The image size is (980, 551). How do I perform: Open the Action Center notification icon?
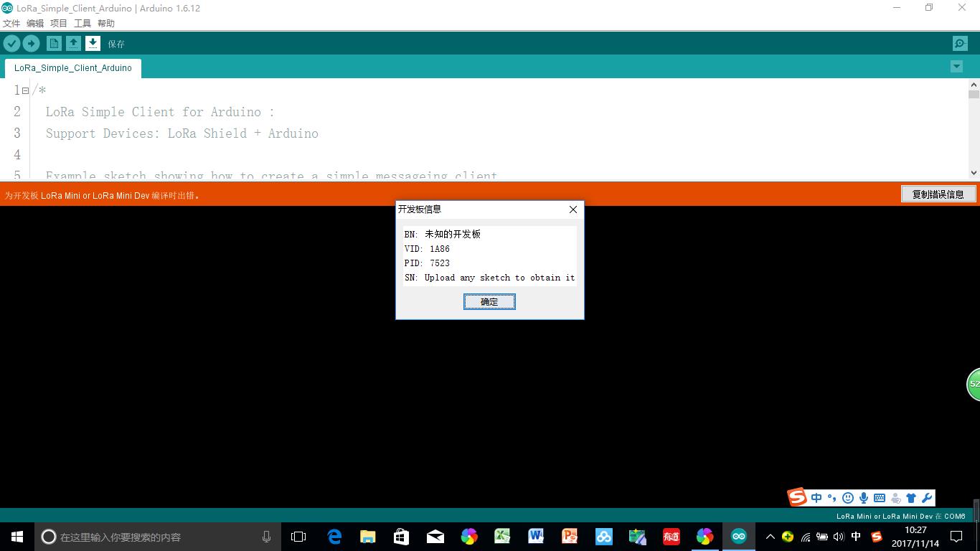click(956, 537)
